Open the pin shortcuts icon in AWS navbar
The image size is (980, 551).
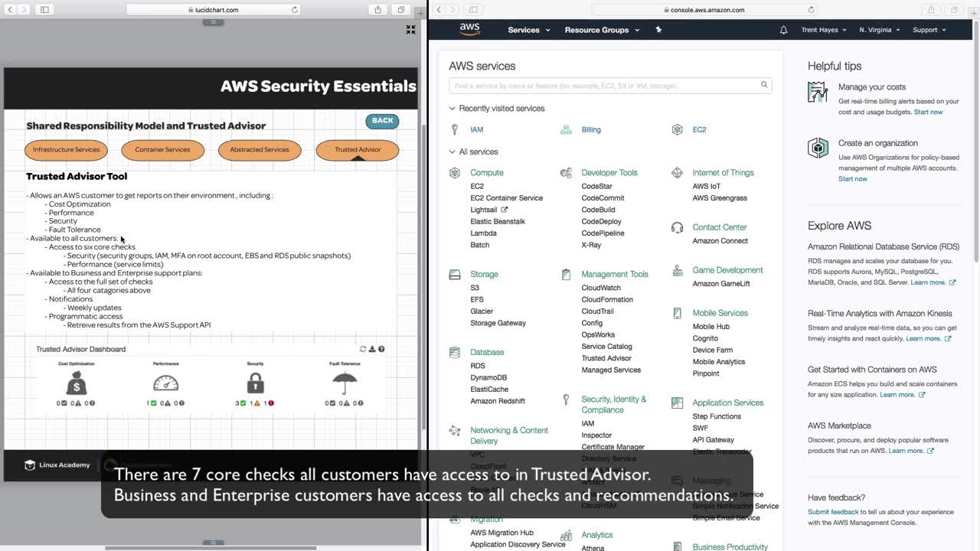click(x=658, y=30)
